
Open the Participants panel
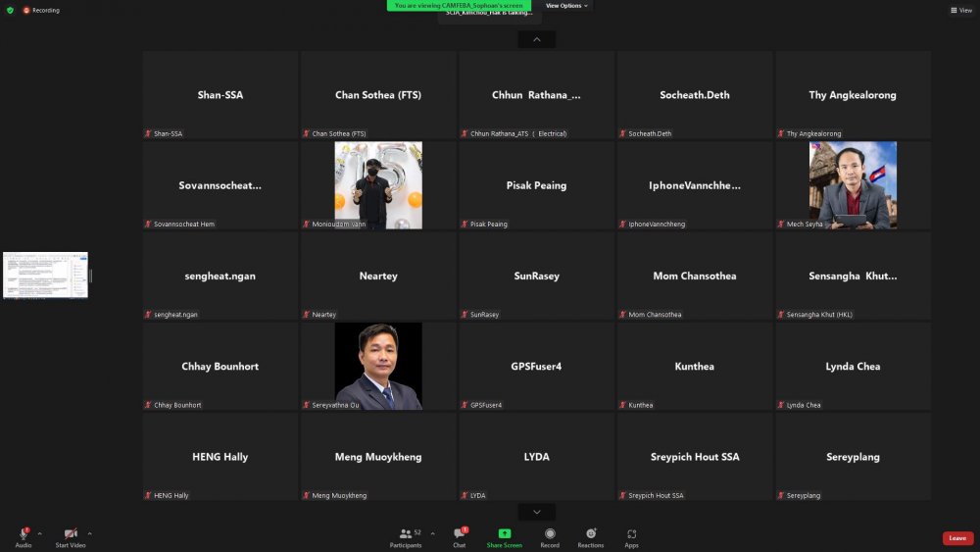(x=406, y=534)
